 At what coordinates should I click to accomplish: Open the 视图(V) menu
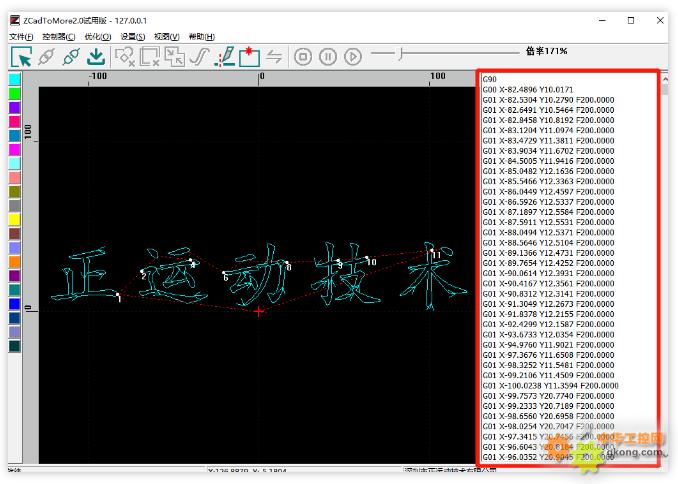tap(167, 37)
